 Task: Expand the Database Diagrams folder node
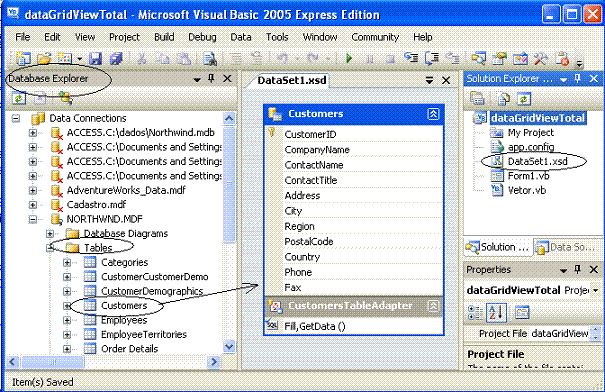pyautogui.click(x=50, y=234)
